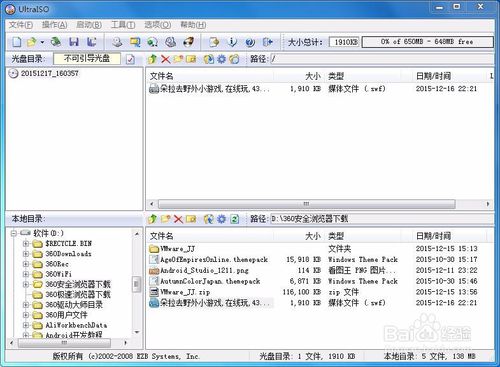Click the Compress ISO toolbar icon
Screen dimensions: 500x367
[x=135, y=42]
